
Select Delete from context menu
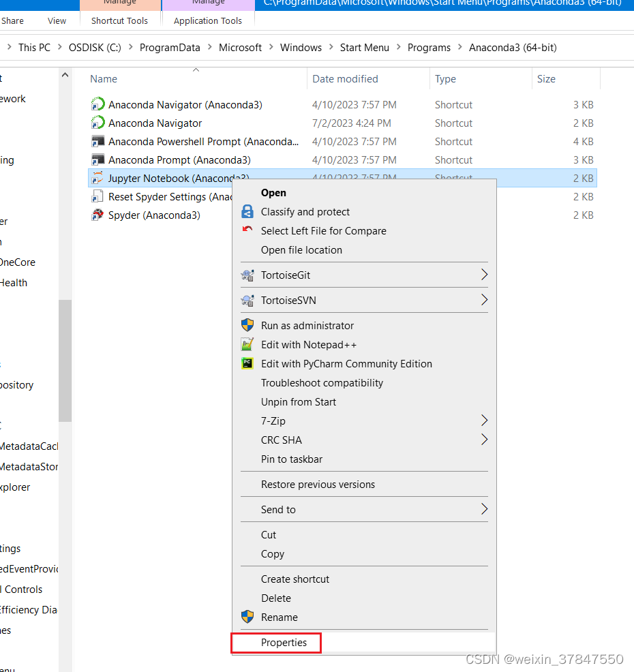click(275, 598)
